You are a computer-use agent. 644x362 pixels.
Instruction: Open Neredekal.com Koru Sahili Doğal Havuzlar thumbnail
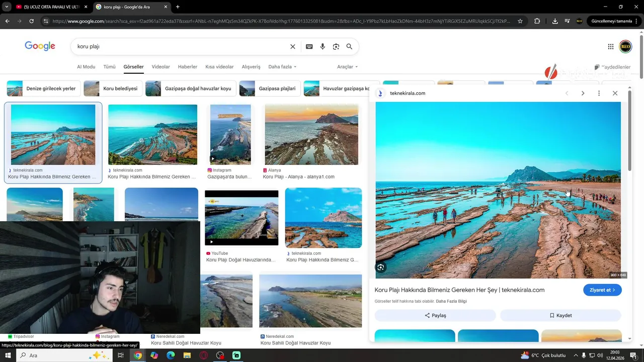tap(310, 301)
